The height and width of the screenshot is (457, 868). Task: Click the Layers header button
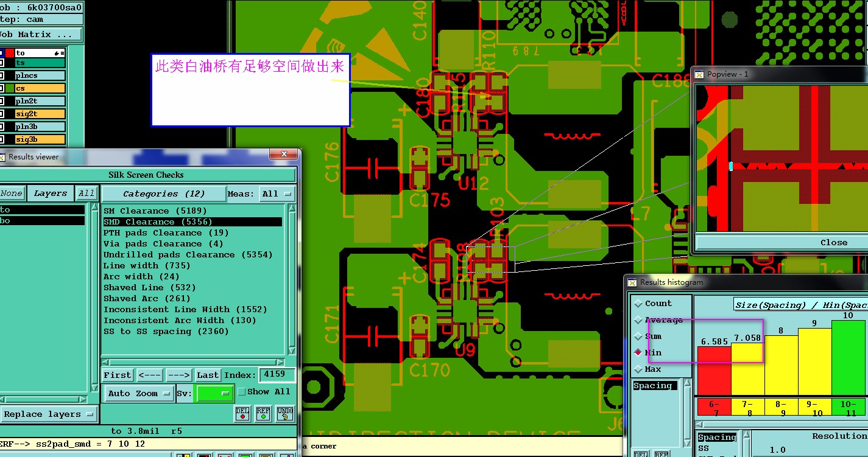(x=51, y=194)
